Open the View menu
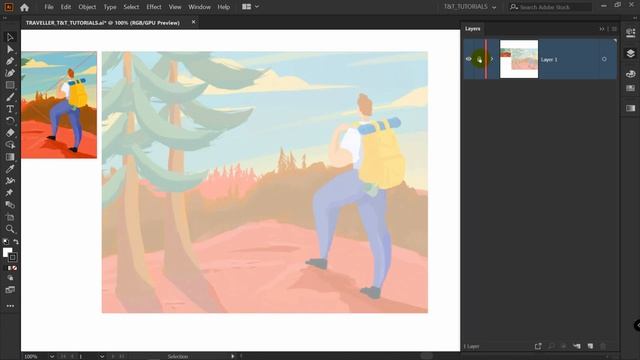The width and height of the screenshot is (640, 360). (x=175, y=7)
